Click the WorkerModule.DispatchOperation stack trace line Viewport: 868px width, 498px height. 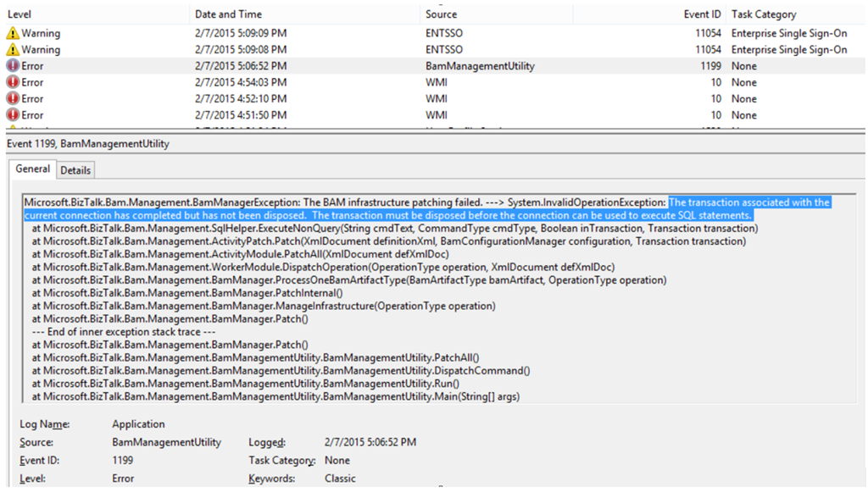tap(323, 268)
